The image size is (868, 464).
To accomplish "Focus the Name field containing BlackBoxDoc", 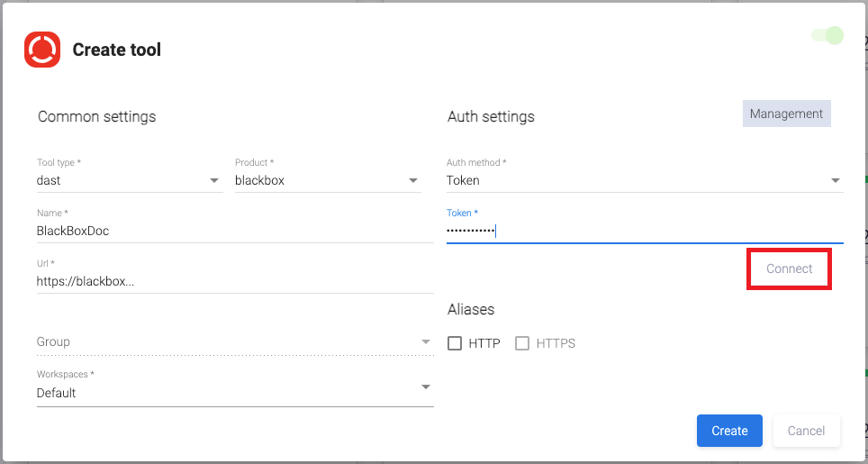I will click(234, 231).
